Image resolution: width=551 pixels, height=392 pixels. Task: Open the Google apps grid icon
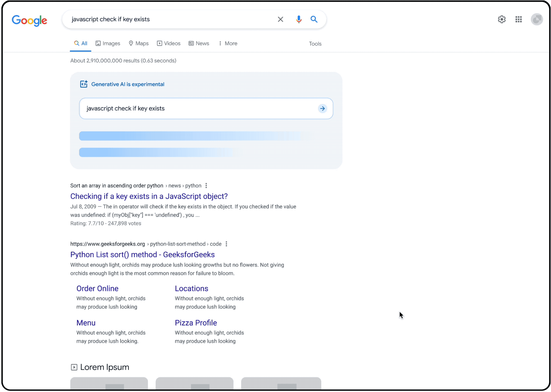[x=519, y=19]
